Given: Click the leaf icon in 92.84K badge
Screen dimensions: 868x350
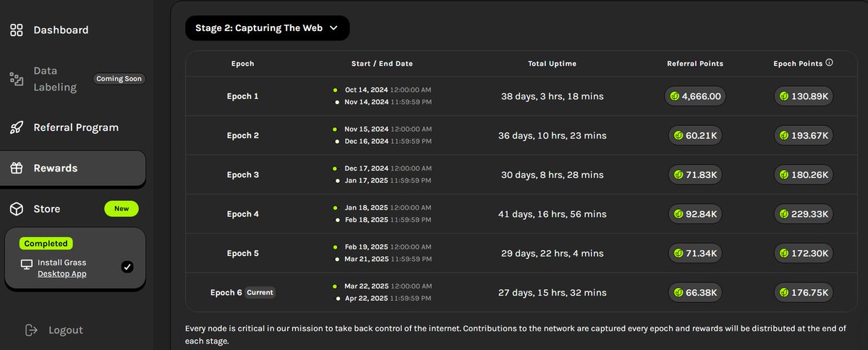Looking at the screenshot, I should (678, 213).
